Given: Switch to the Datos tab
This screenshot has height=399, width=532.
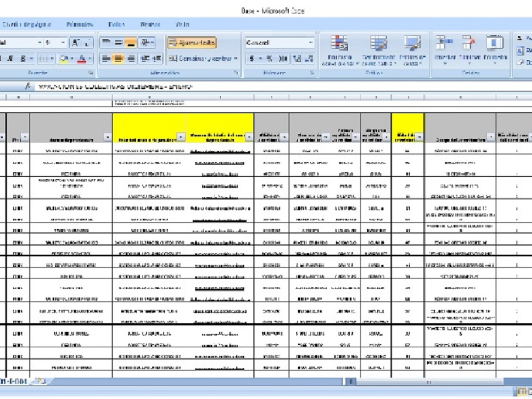Looking at the screenshot, I should coord(117,24).
